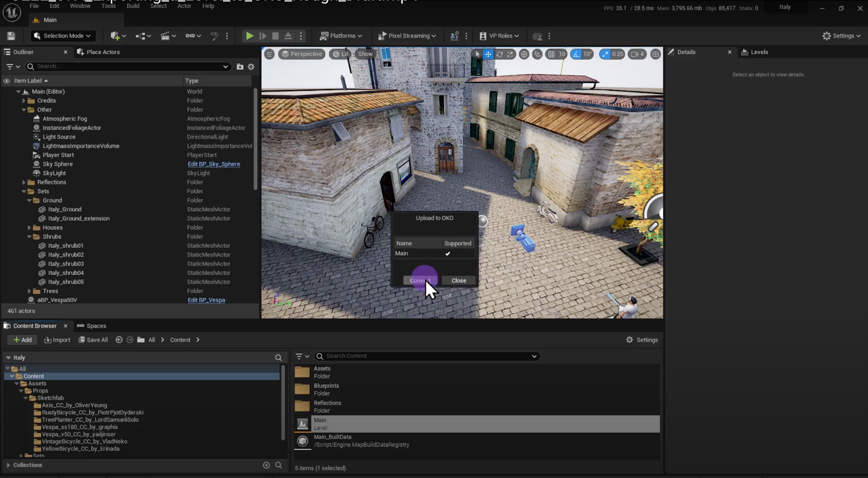Click the Outliner add folder icon
Viewport: 868px width, 478px height.
coord(240,67)
